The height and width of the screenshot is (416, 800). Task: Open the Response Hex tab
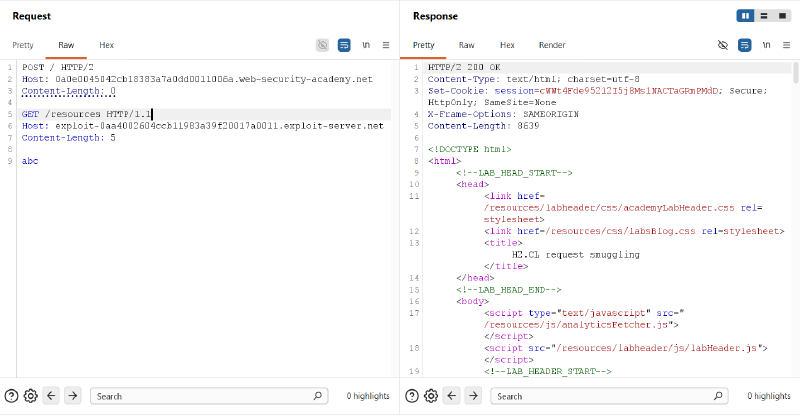pyautogui.click(x=507, y=45)
